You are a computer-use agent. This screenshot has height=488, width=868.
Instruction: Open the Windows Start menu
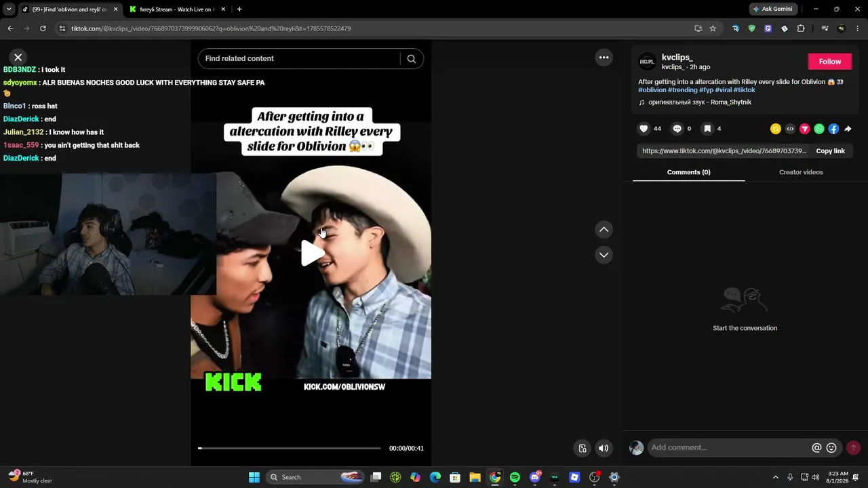(x=254, y=477)
